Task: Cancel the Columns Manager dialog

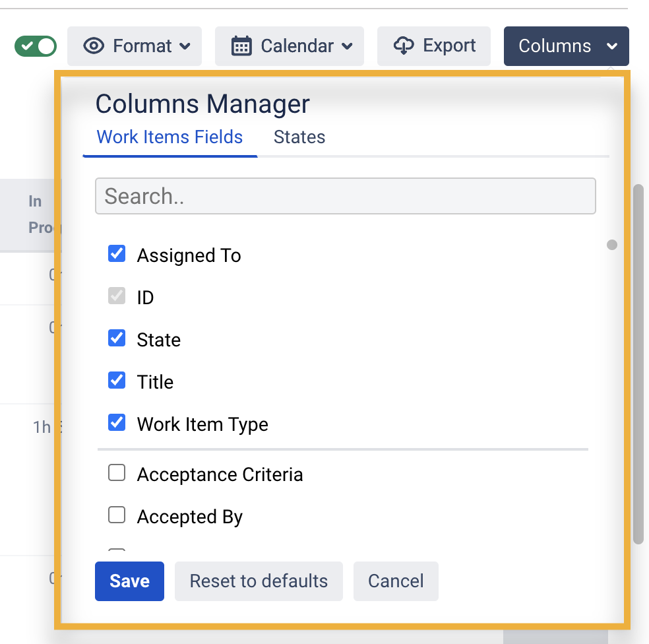Action: tap(396, 581)
